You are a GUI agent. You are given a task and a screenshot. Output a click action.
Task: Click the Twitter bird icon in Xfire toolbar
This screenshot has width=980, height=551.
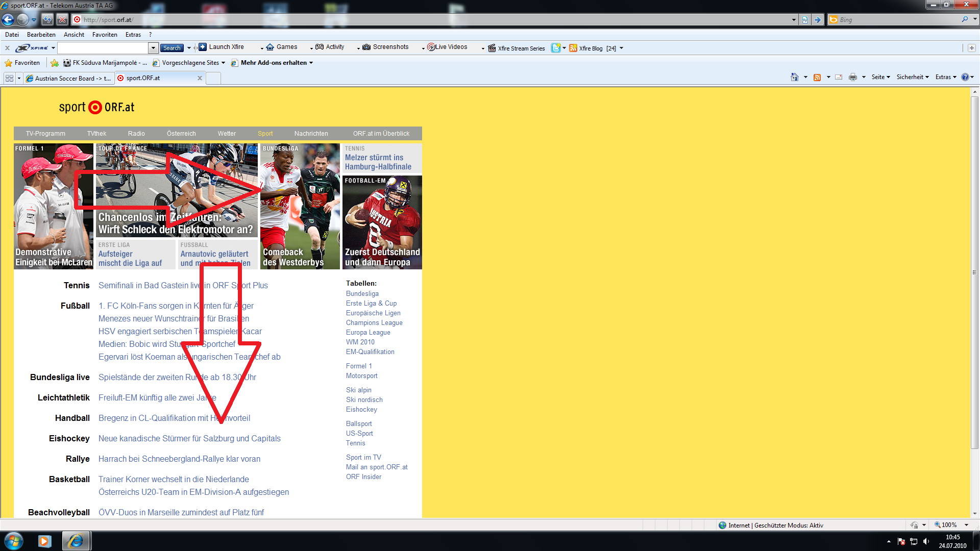coord(556,48)
